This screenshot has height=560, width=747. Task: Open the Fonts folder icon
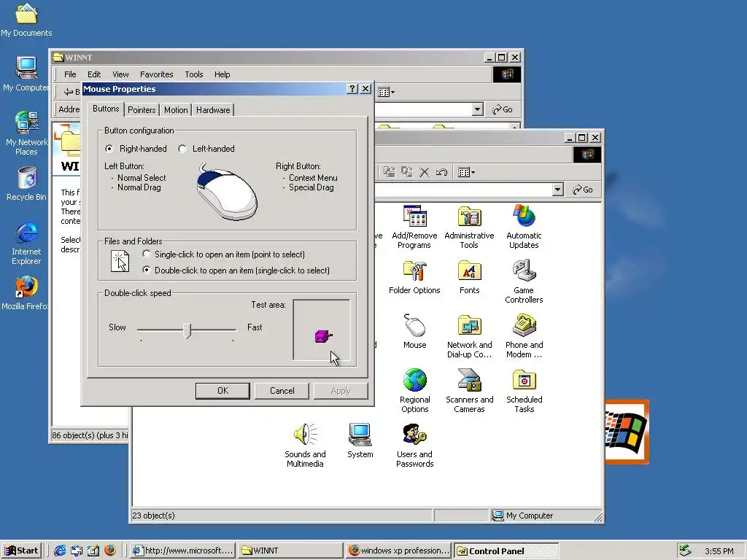click(x=469, y=271)
